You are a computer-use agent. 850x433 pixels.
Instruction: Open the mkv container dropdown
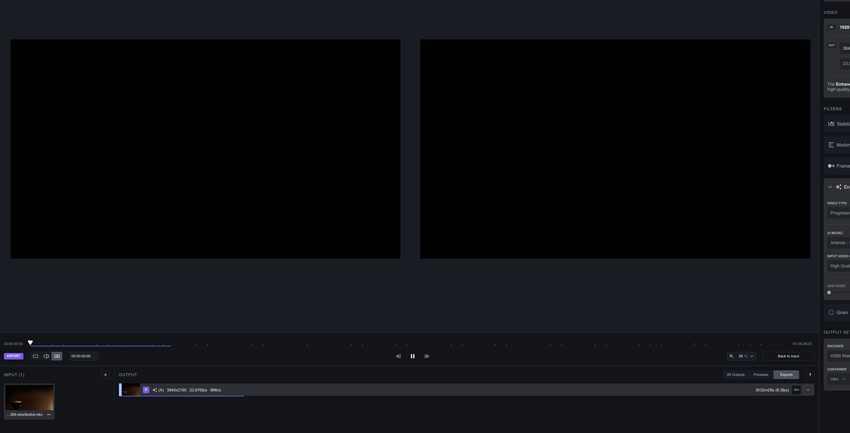pos(837,379)
